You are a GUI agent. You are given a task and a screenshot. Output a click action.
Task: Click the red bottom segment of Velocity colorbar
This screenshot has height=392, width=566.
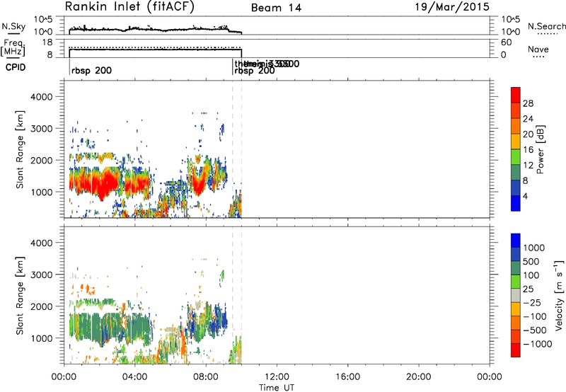[516, 350]
